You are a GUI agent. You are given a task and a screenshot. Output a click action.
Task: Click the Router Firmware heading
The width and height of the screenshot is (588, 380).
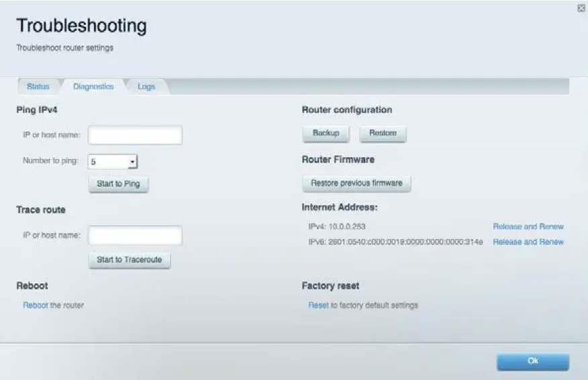click(338, 159)
